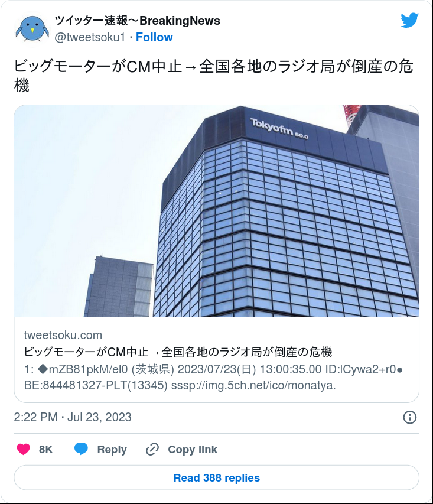Viewport: 433px width, 504px height.
Task: Click the pink heart like icon
Action: (23, 449)
